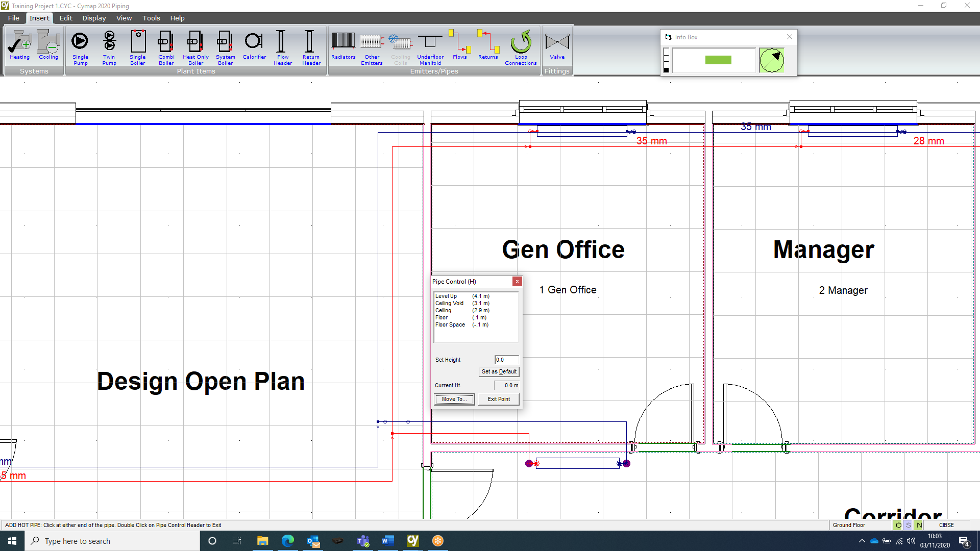This screenshot has width=980, height=551.
Task: Open the View menu
Action: [124, 18]
